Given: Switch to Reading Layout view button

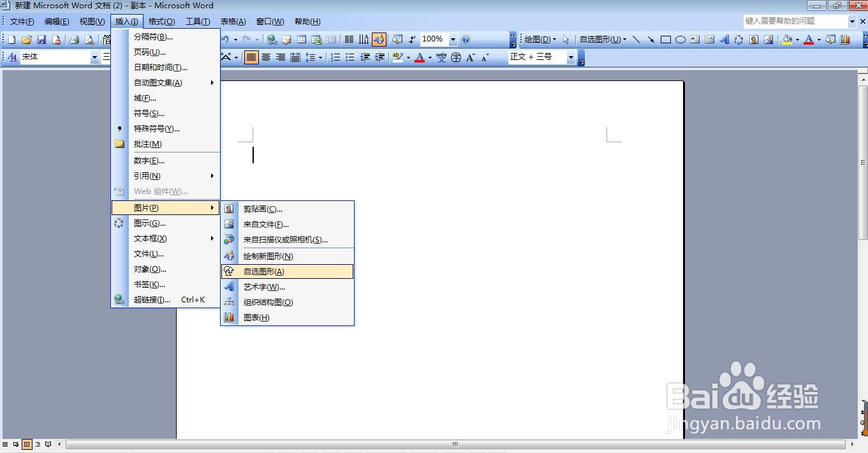Looking at the screenshot, I should [x=48, y=444].
